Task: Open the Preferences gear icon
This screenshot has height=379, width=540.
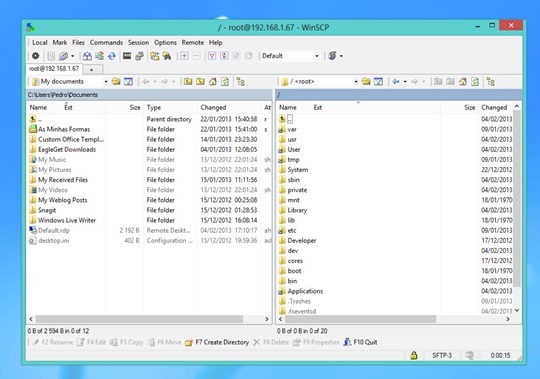Action: pos(35,56)
